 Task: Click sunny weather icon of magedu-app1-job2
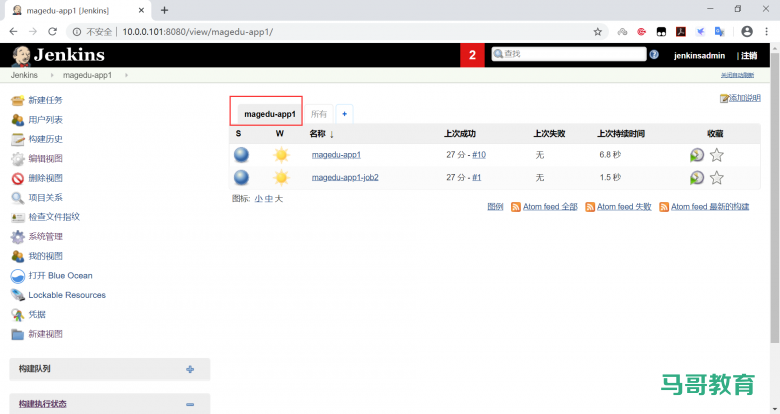(x=281, y=178)
